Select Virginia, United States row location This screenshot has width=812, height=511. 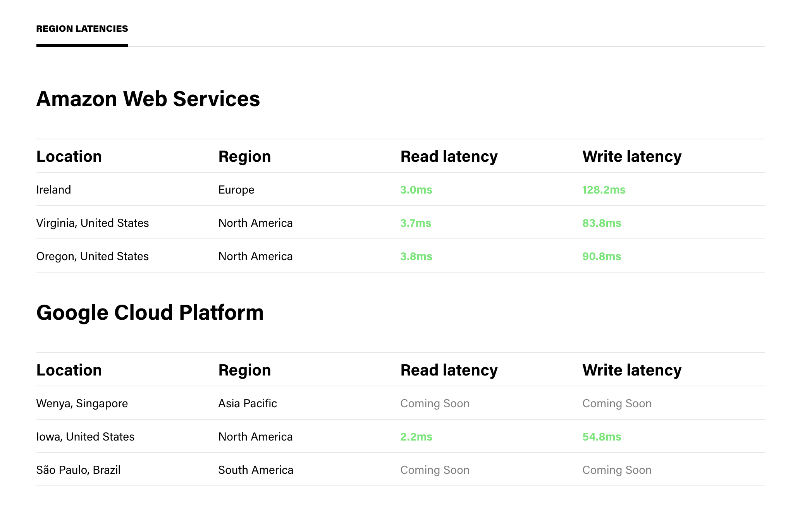(92, 223)
